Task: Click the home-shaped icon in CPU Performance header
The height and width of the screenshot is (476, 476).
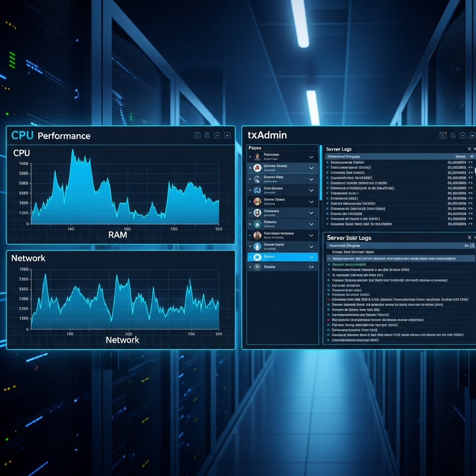Action: click(217, 135)
